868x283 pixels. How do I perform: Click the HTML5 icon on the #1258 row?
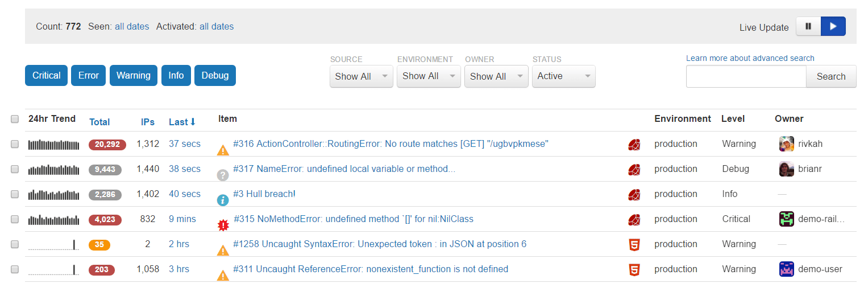(x=634, y=245)
